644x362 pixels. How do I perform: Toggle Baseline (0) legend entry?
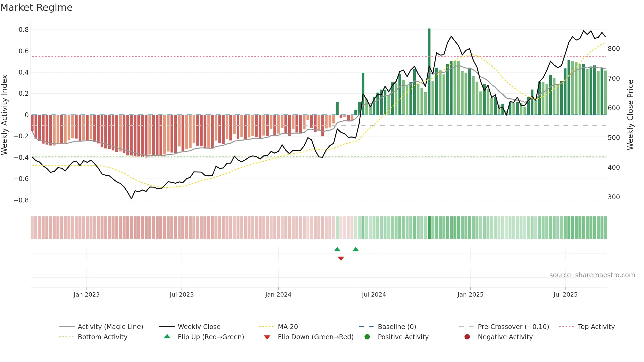click(x=387, y=327)
